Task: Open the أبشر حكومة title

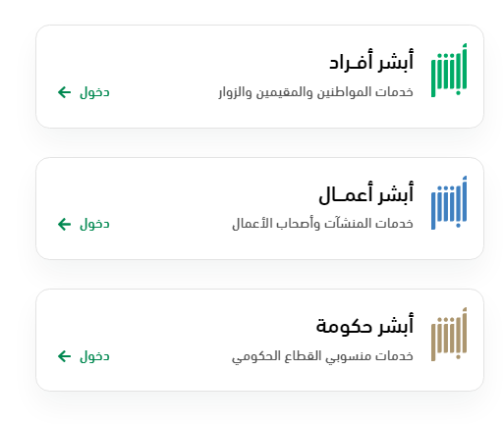Action: (x=364, y=325)
